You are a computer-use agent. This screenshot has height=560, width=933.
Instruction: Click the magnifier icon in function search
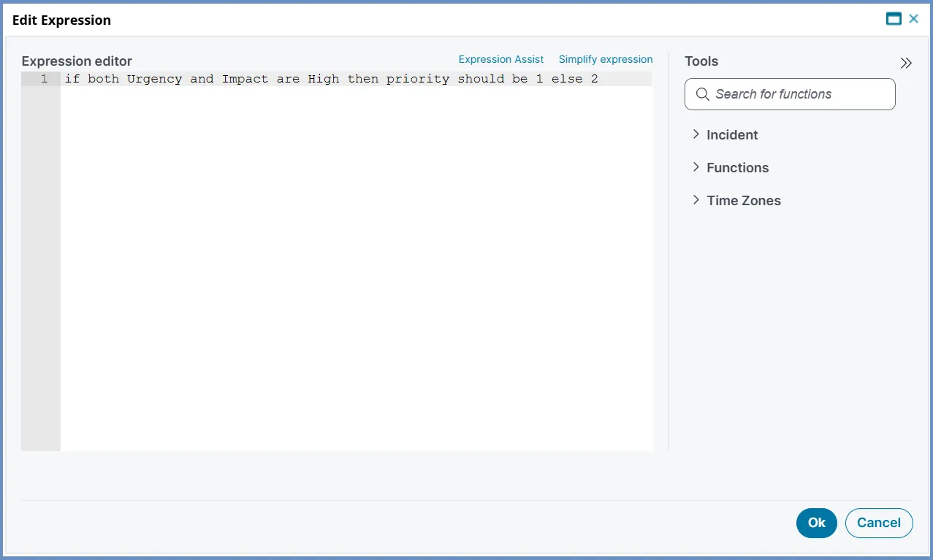click(x=703, y=94)
